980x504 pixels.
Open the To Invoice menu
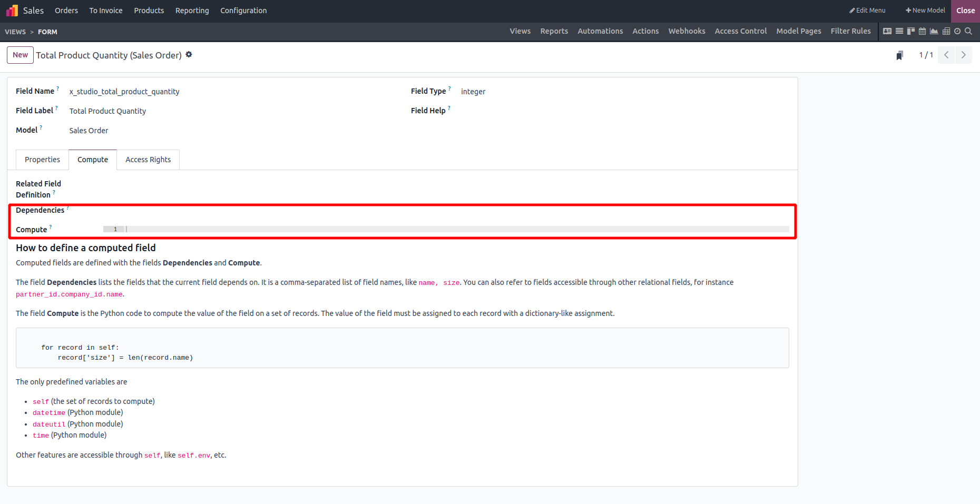coord(106,11)
